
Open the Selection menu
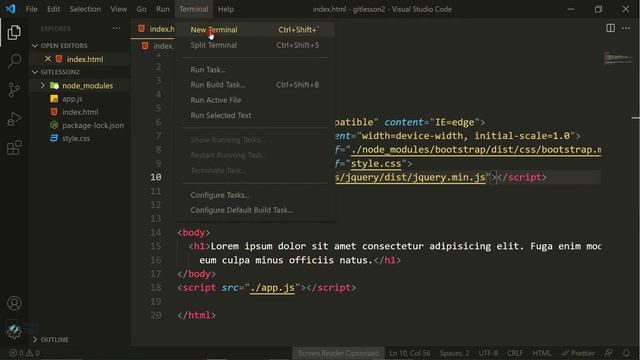pos(85,9)
